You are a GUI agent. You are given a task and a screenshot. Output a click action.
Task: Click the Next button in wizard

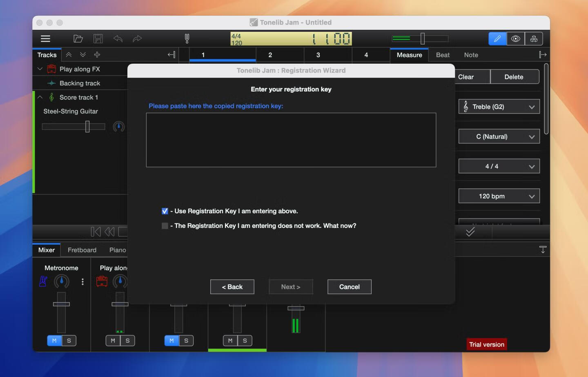(291, 287)
